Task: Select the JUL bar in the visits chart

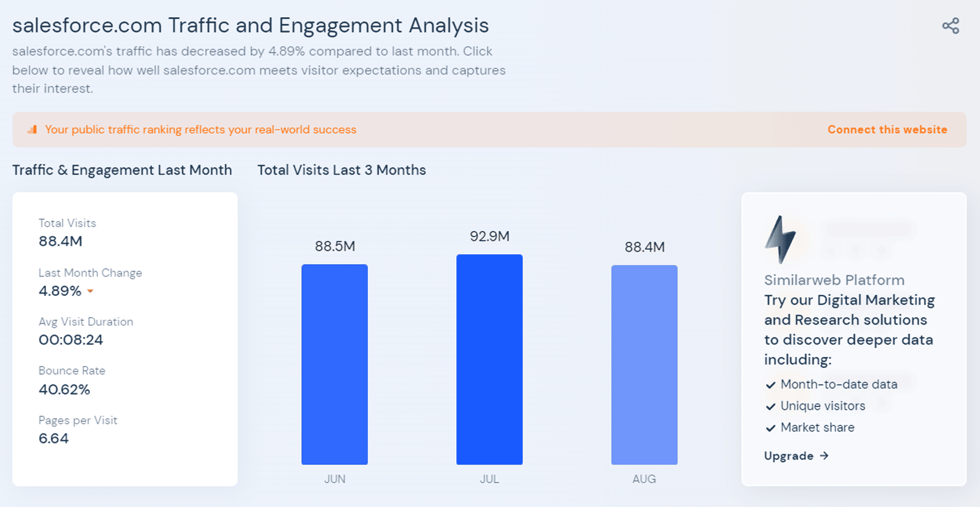Action: [489, 359]
